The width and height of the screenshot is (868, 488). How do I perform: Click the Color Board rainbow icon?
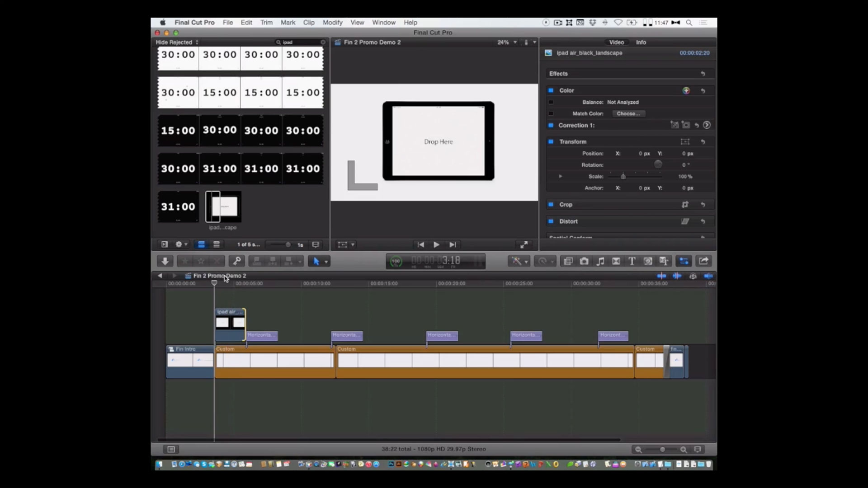pyautogui.click(x=686, y=90)
